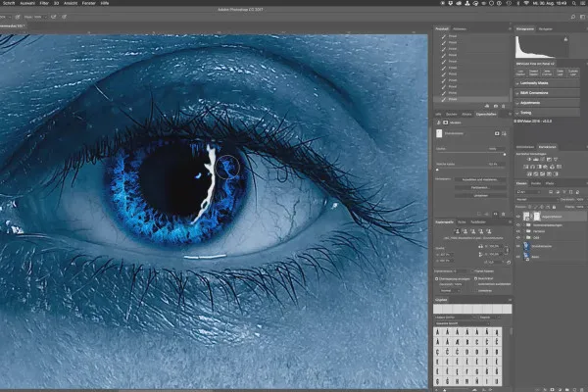
Task: Toggle Überlagerung anzeigen checkbox
Action: coord(436,278)
